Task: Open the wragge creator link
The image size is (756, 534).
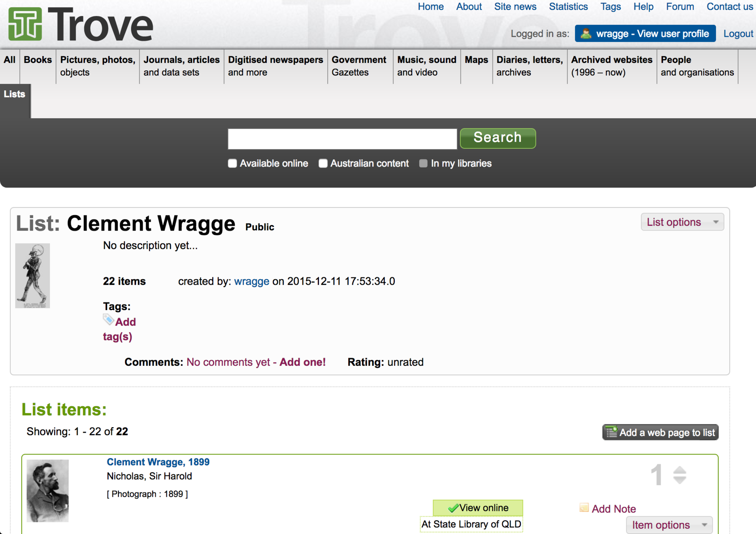Action: pos(251,281)
